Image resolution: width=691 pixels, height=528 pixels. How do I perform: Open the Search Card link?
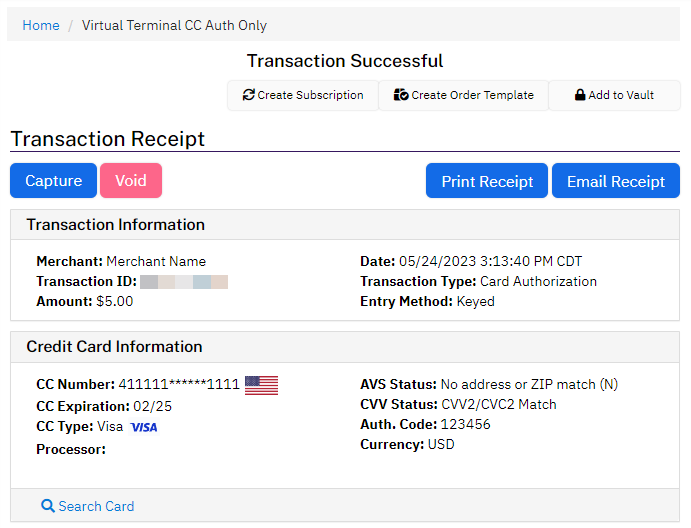click(x=88, y=506)
